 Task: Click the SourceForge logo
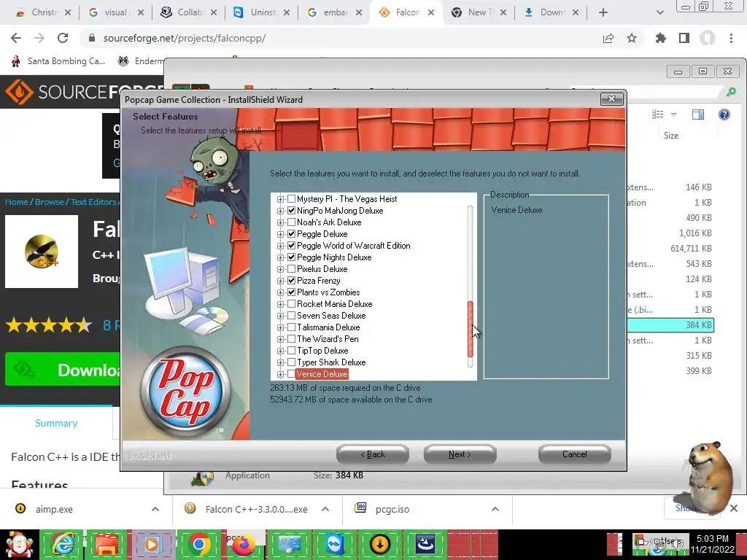85,91
